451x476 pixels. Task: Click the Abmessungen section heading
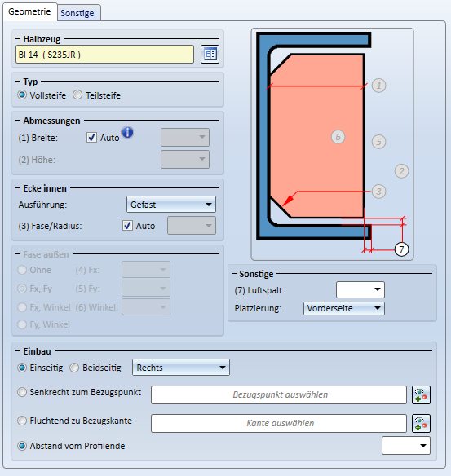click(x=51, y=121)
